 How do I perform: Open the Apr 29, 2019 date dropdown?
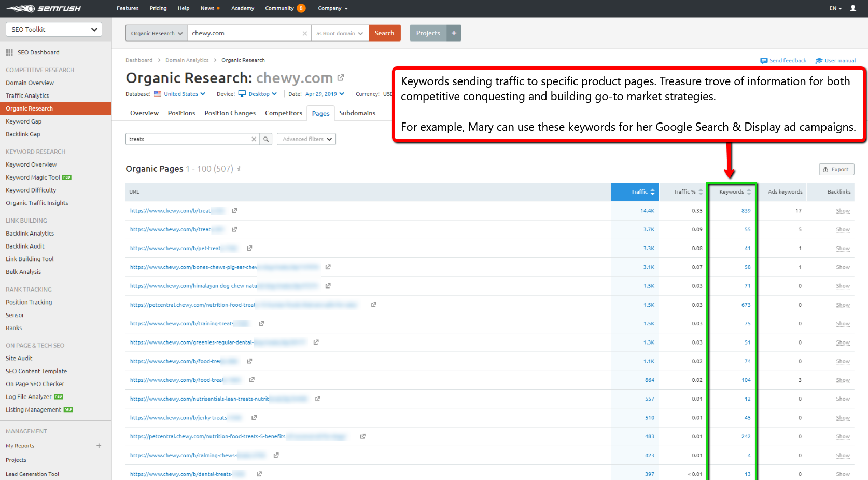click(x=325, y=94)
